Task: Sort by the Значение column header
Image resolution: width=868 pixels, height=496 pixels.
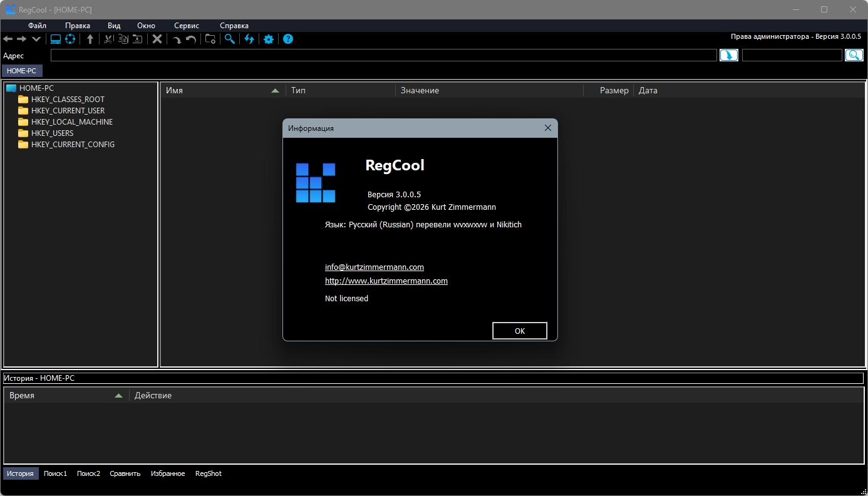Action: [489, 90]
